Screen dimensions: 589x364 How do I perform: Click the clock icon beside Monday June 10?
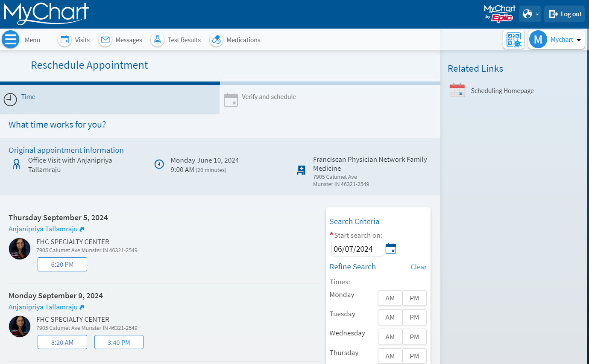159,164
